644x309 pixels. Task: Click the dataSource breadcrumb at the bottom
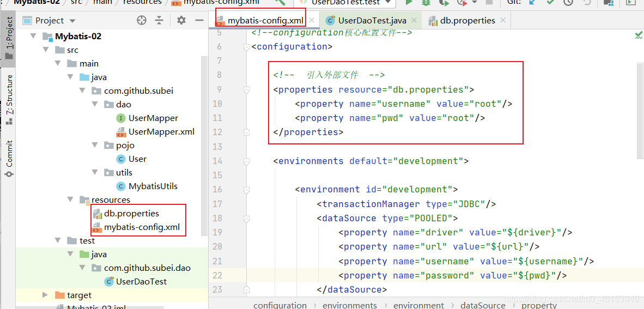[483, 305]
